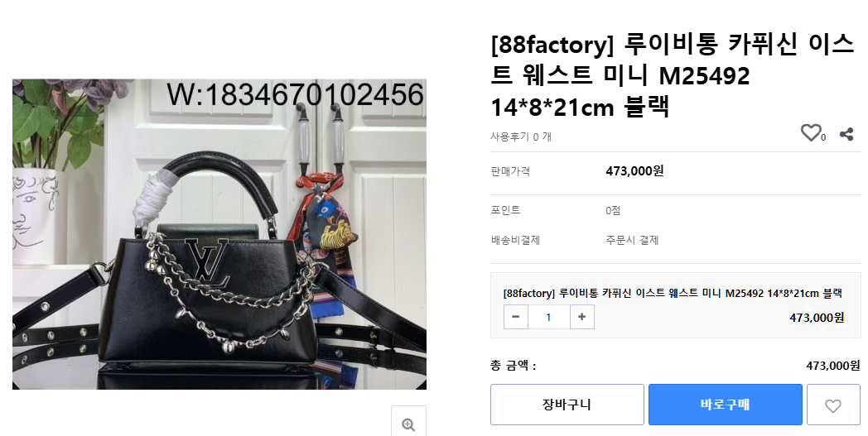Viewport: 868px width, 436px height.
Task: Click the 0점 points value
Action: click(x=613, y=210)
